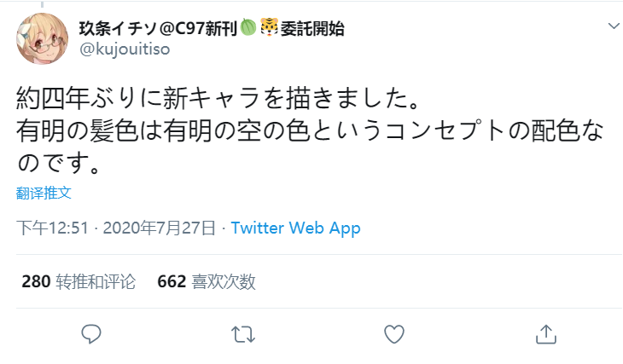Open the author's profile avatar picture

(42, 38)
